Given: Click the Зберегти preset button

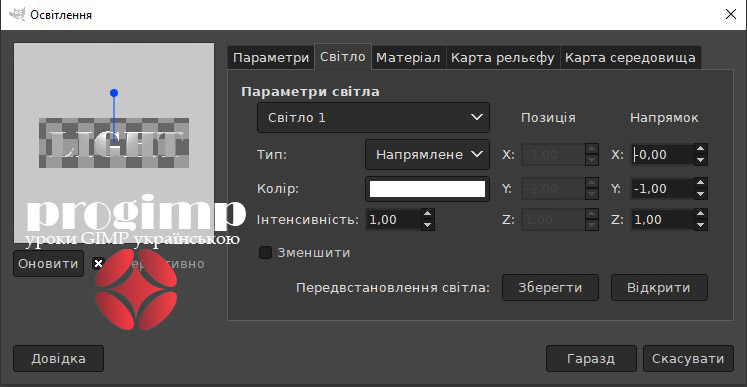Looking at the screenshot, I should (x=550, y=287).
